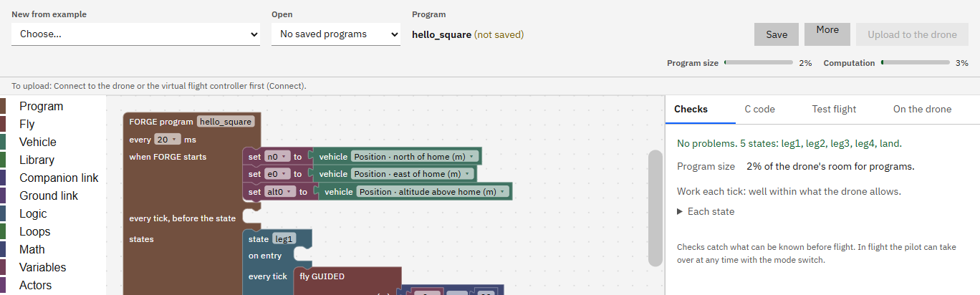Open the Position east of home dropdown
The width and height of the screenshot is (980, 295).
pyautogui.click(x=413, y=174)
